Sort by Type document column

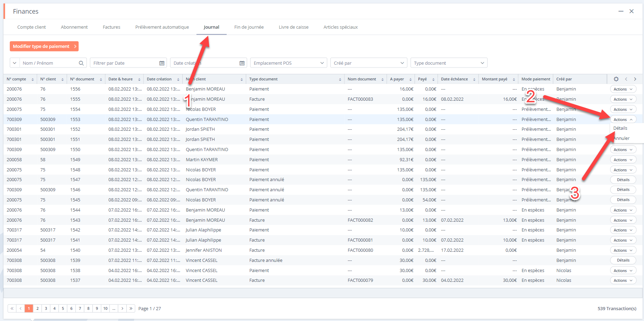click(340, 79)
